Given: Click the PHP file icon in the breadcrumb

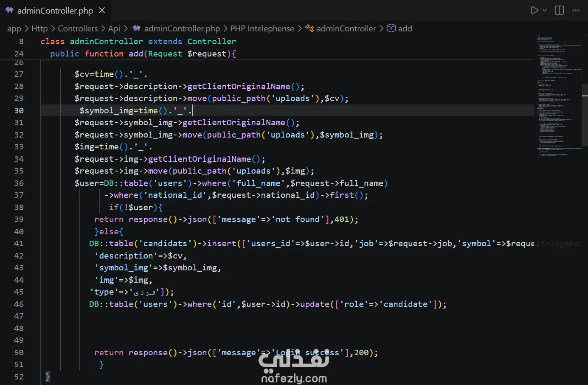Looking at the screenshot, I should click(x=137, y=28).
